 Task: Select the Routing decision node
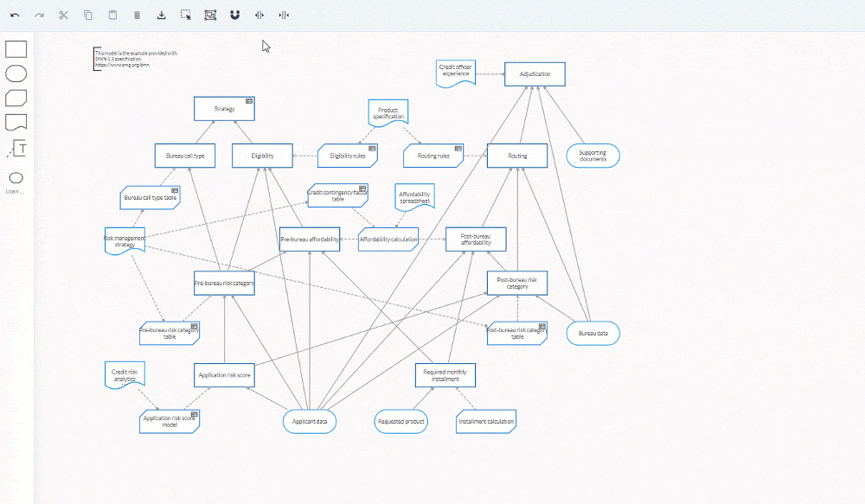click(517, 156)
